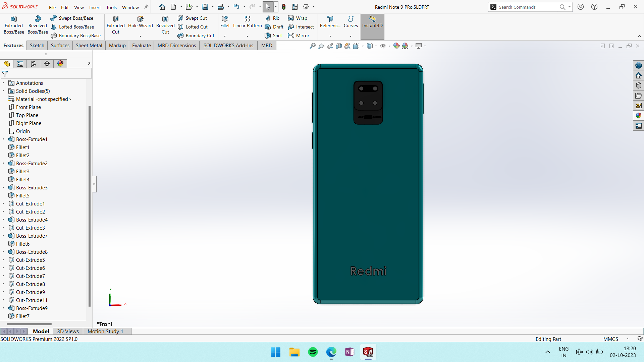Screen dimensions: 644x362
Task: Switch to the Evaluate tab
Action: [x=142, y=46]
